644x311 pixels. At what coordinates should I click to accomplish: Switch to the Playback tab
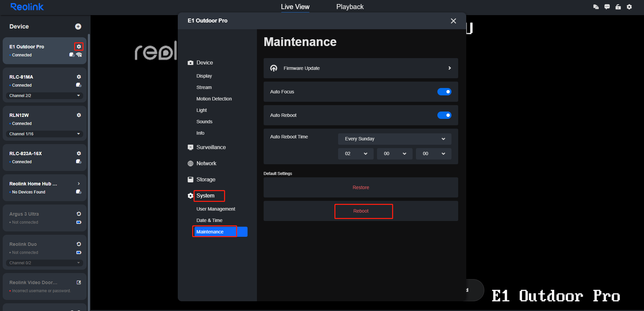[x=350, y=7]
